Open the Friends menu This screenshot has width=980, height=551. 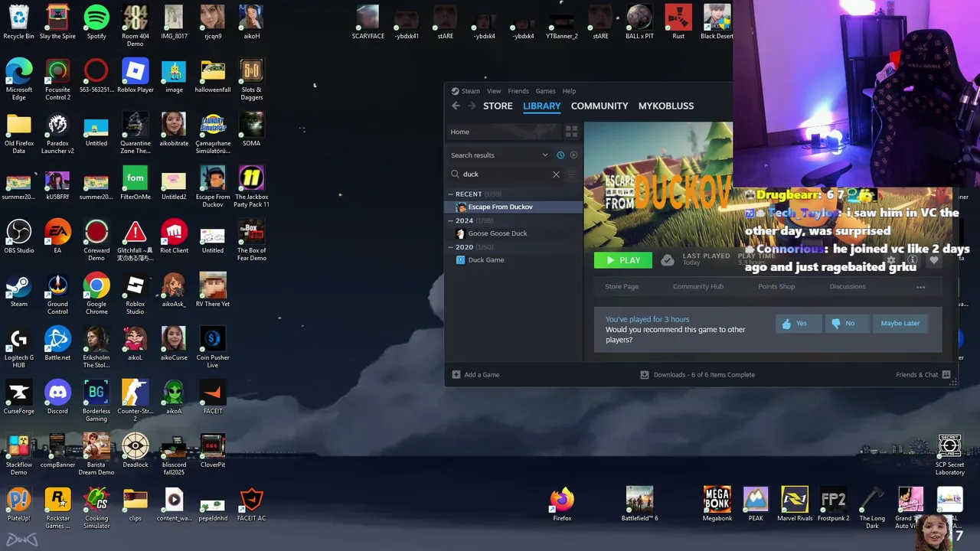point(518,91)
